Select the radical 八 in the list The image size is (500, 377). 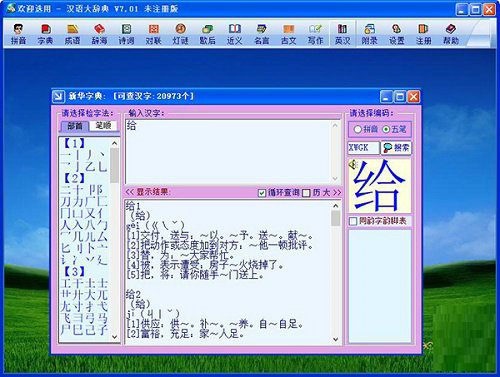tap(90, 225)
